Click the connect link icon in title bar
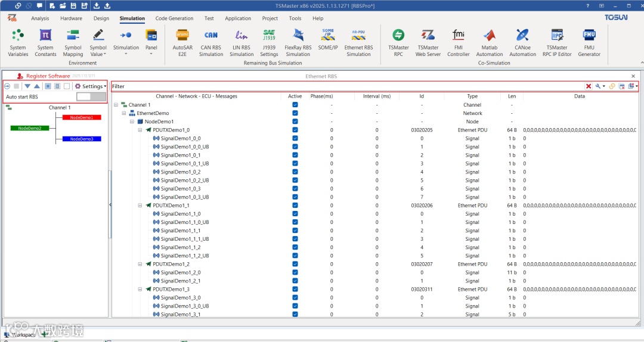The image size is (644, 342). pos(18,6)
